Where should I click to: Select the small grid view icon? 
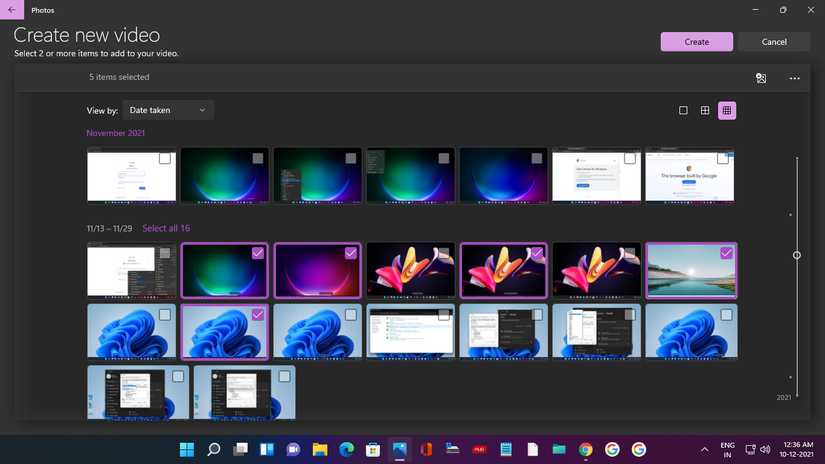tap(727, 110)
